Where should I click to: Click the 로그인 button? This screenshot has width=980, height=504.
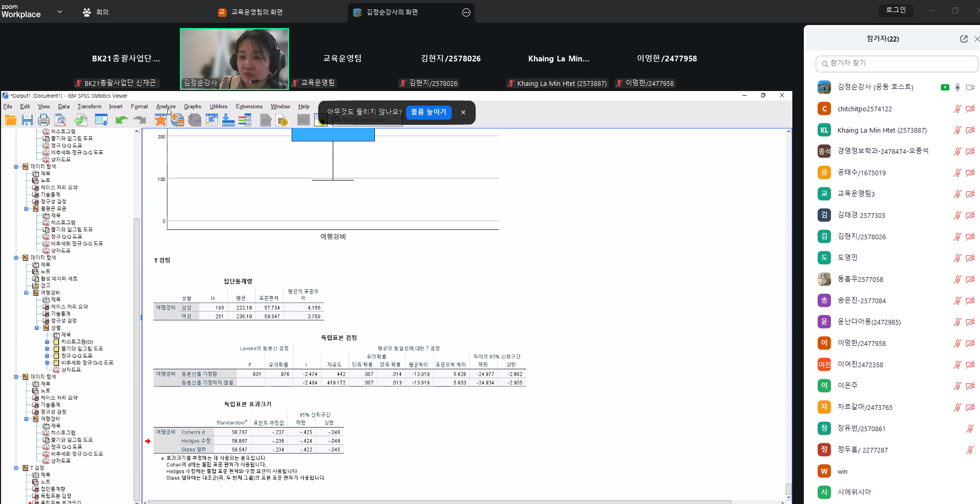pos(895,10)
